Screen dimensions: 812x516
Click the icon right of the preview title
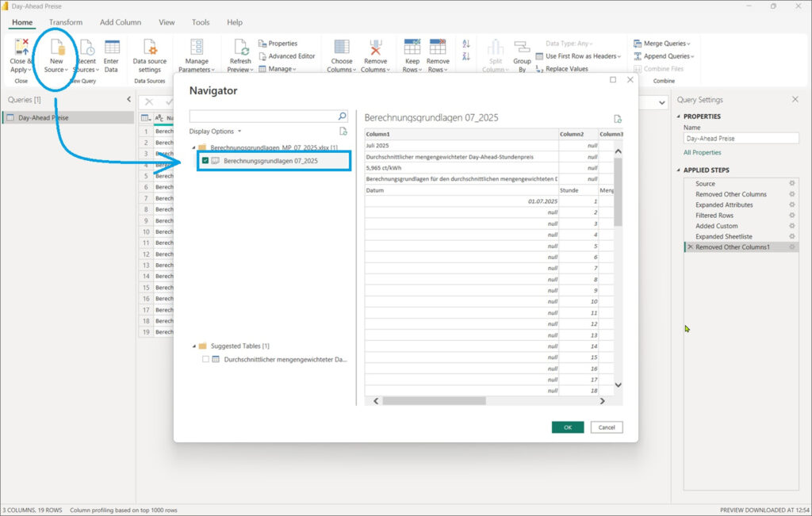point(617,119)
